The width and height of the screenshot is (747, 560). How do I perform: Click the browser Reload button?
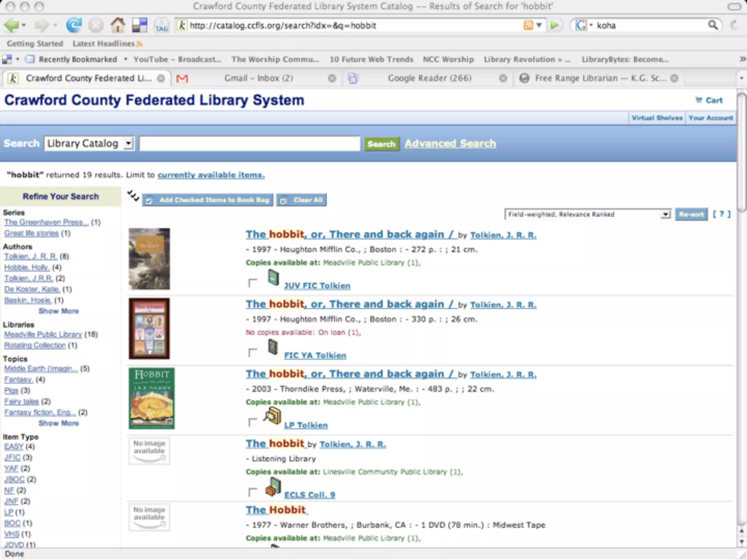[x=74, y=25]
